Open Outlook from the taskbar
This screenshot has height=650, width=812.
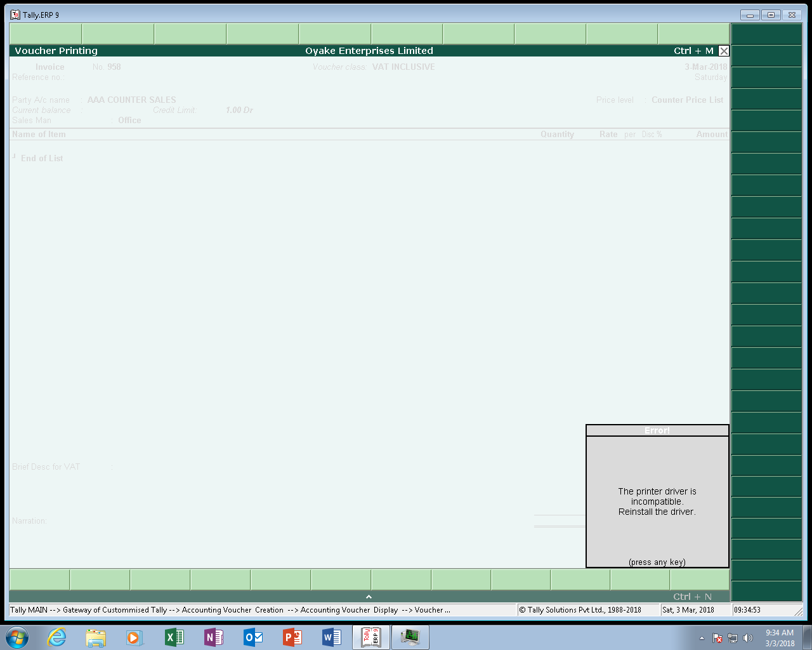(252, 637)
